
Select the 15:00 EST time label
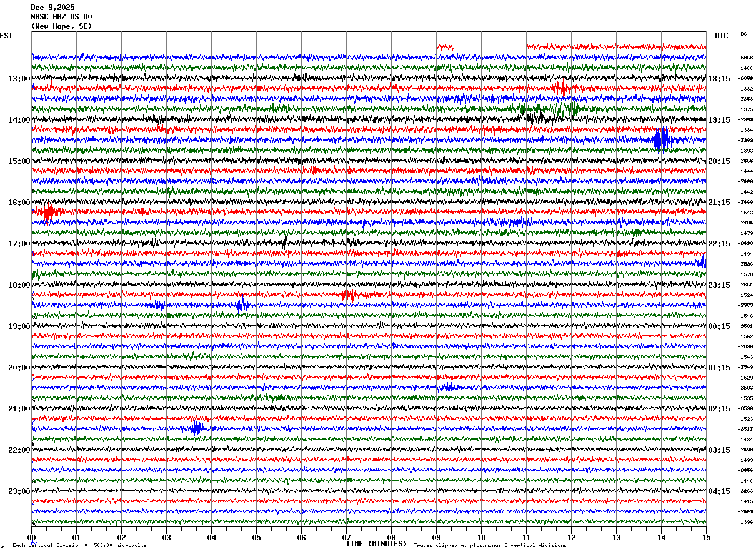tap(19, 161)
